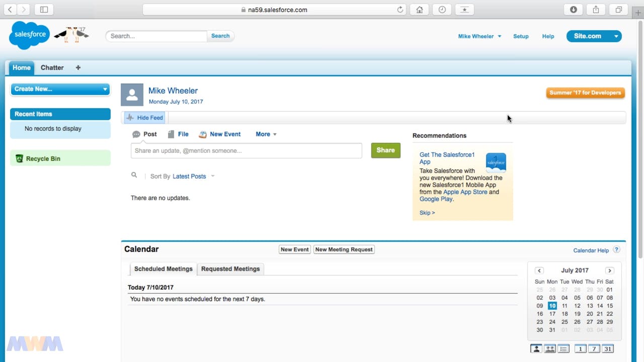644x362 pixels.
Task: Open Summer '17 for Developers
Action: point(585,93)
